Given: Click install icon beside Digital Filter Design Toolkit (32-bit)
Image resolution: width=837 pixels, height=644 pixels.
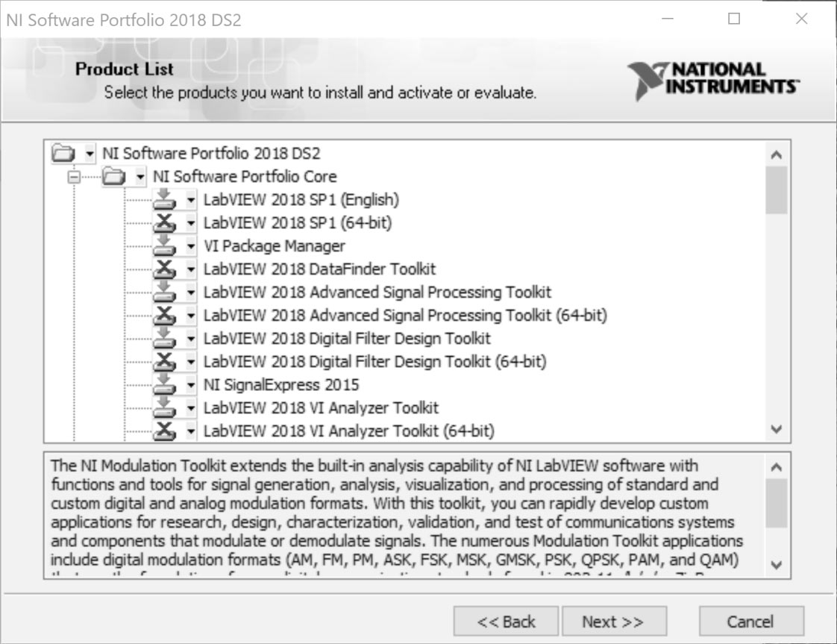Looking at the screenshot, I should pyautogui.click(x=164, y=339).
